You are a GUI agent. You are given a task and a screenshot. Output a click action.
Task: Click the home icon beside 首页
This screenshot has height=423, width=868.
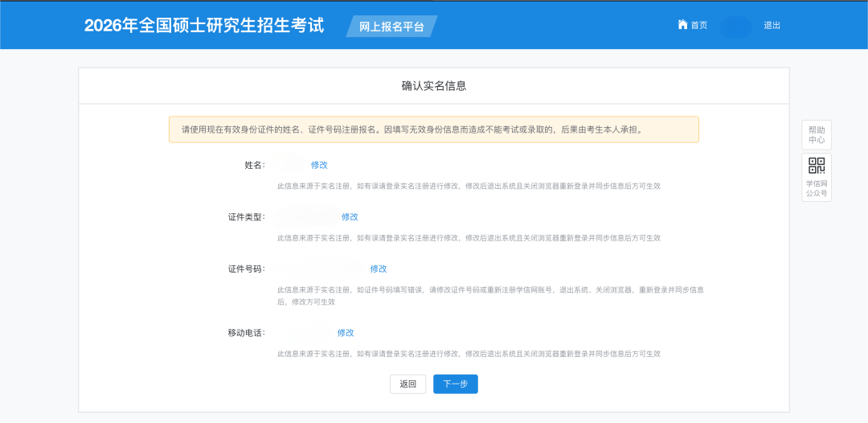[x=682, y=25]
